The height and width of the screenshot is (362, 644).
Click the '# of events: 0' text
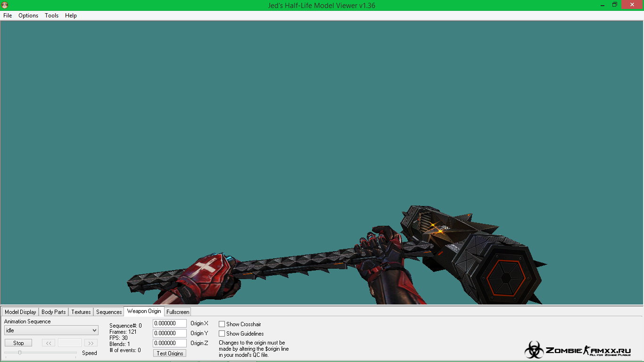click(125, 350)
